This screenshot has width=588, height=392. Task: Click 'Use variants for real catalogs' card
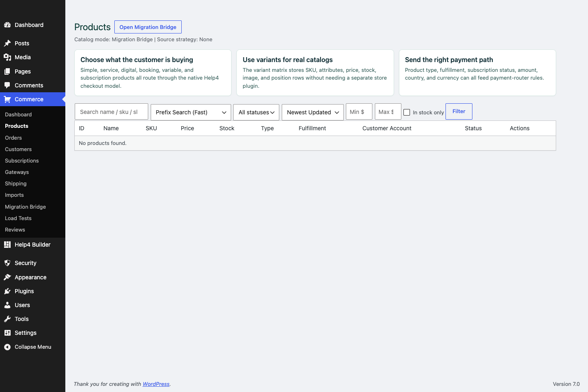(315, 73)
